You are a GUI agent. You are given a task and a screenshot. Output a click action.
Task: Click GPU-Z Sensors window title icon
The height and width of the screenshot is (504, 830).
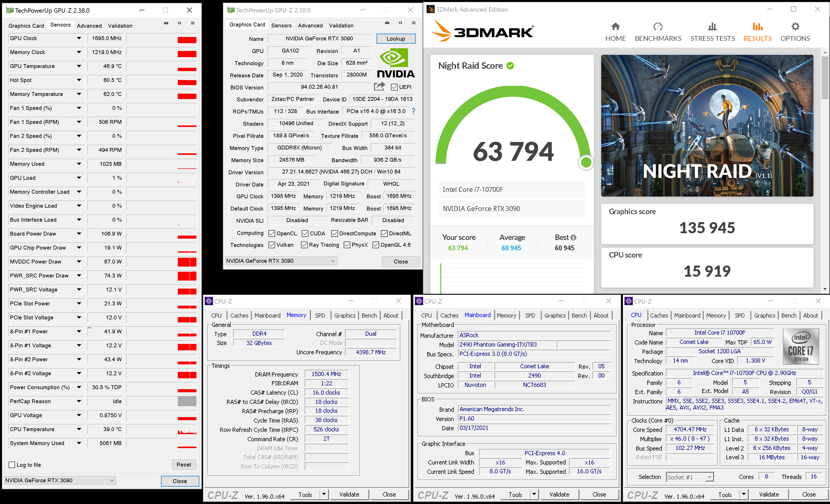point(10,10)
